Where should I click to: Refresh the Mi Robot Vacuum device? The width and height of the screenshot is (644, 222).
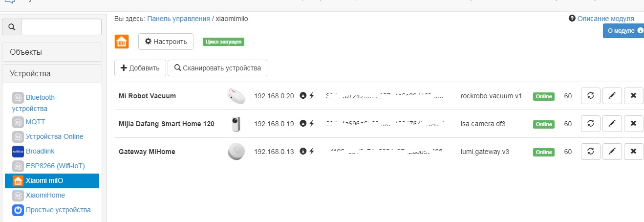click(590, 96)
